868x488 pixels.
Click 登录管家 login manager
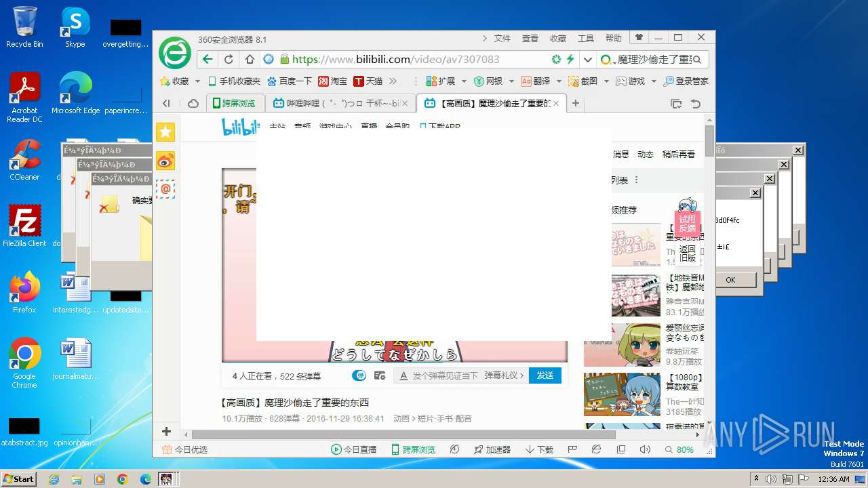point(686,81)
